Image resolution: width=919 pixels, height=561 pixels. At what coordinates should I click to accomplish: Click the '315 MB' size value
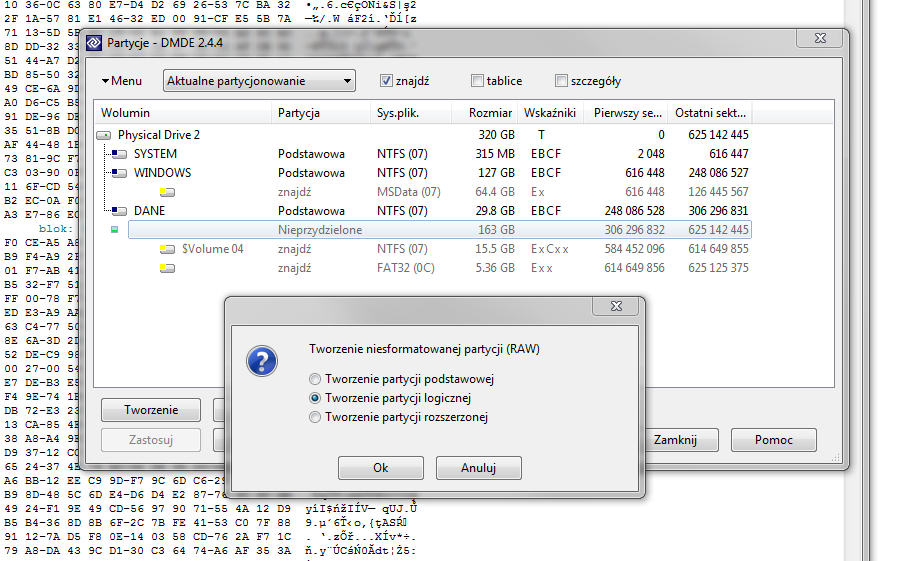(x=495, y=154)
